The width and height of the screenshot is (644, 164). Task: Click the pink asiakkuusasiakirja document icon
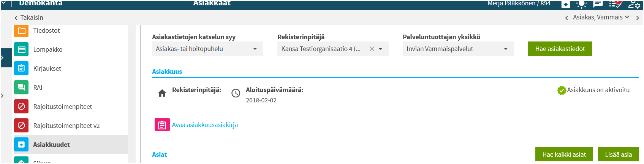[162, 125]
